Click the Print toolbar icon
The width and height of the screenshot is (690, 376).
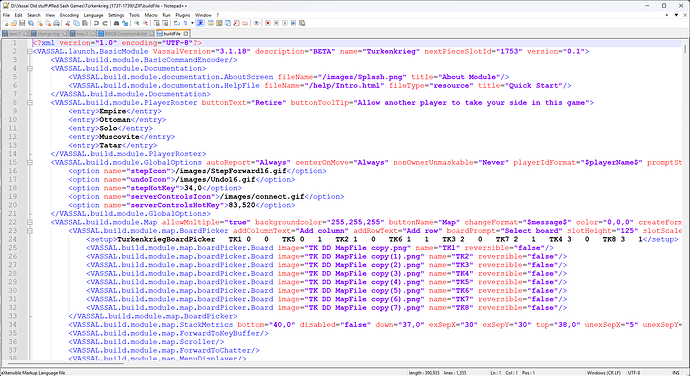click(57, 23)
